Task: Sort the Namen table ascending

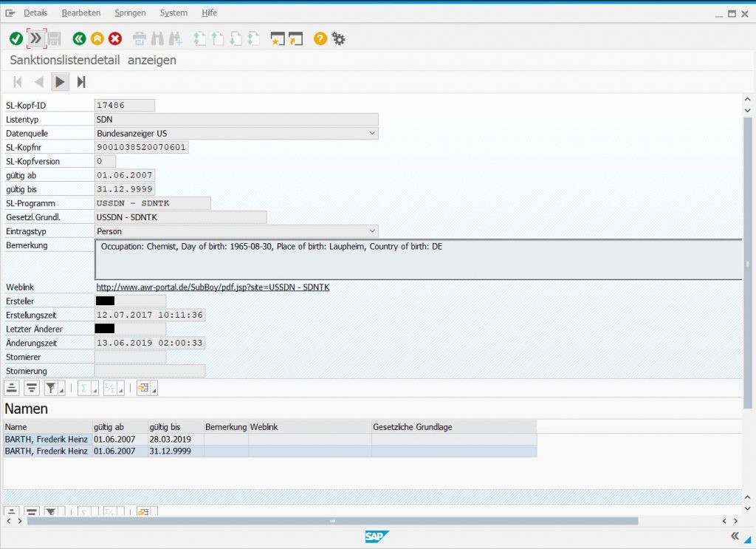Action: pos(11,387)
